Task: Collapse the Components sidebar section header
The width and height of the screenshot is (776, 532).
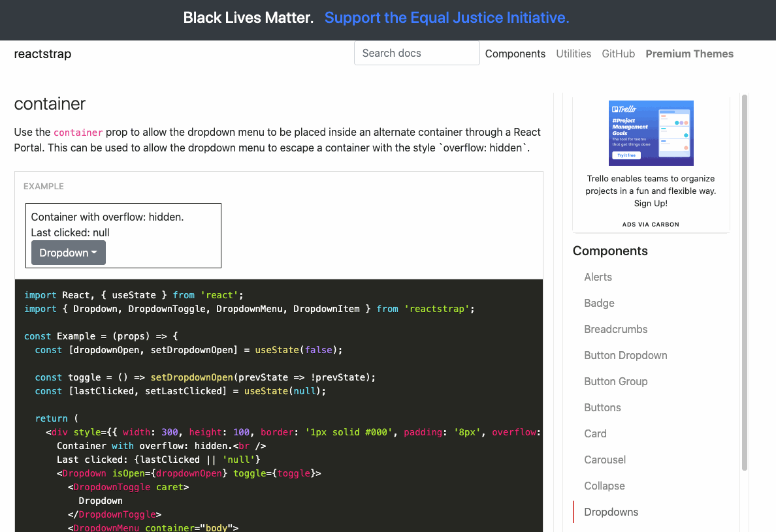Action: coord(610,251)
